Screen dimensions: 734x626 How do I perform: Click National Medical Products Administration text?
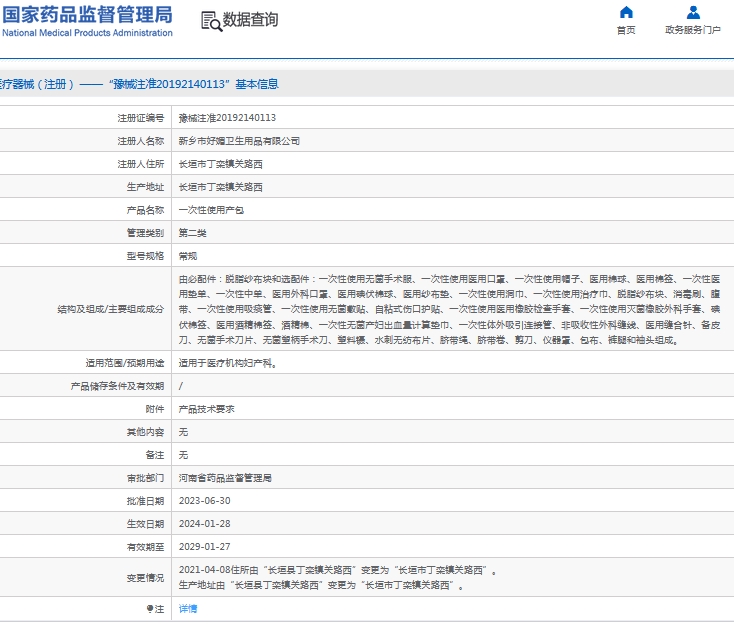(87, 33)
